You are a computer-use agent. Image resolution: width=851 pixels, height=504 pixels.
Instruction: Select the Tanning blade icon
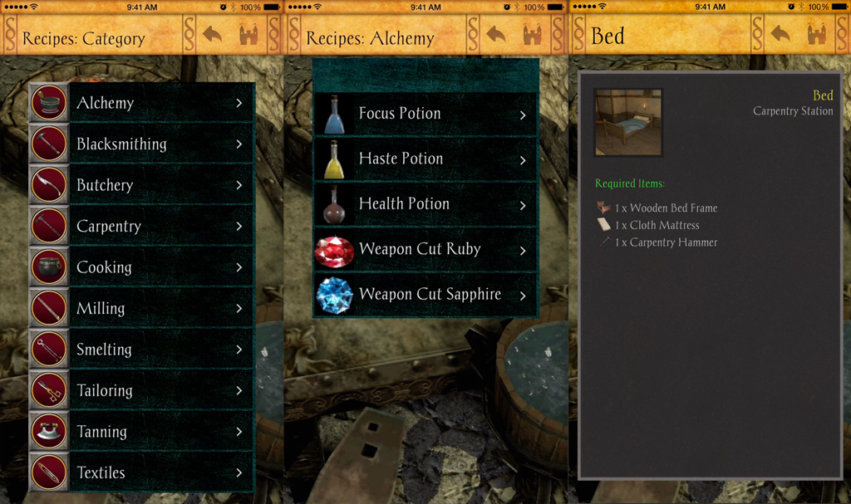point(49,431)
